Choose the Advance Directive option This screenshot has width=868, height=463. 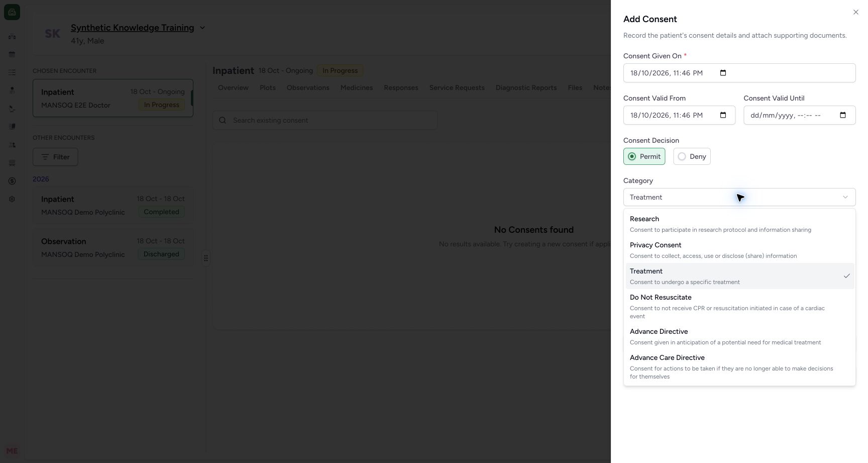739,336
